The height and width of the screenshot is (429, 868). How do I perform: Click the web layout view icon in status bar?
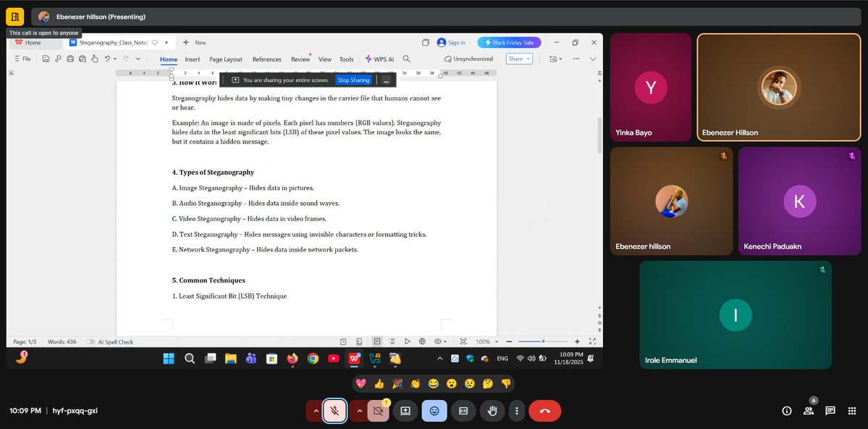coord(422,341)
